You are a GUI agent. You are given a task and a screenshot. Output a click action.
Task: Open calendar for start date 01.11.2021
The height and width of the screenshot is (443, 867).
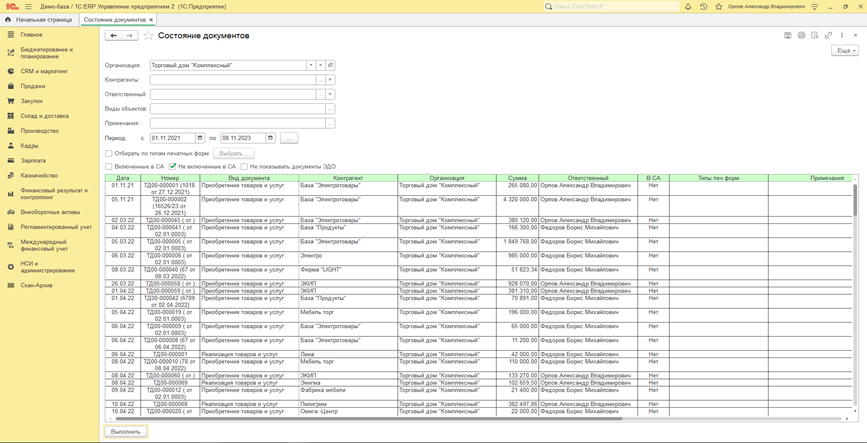tap(200, 138)
